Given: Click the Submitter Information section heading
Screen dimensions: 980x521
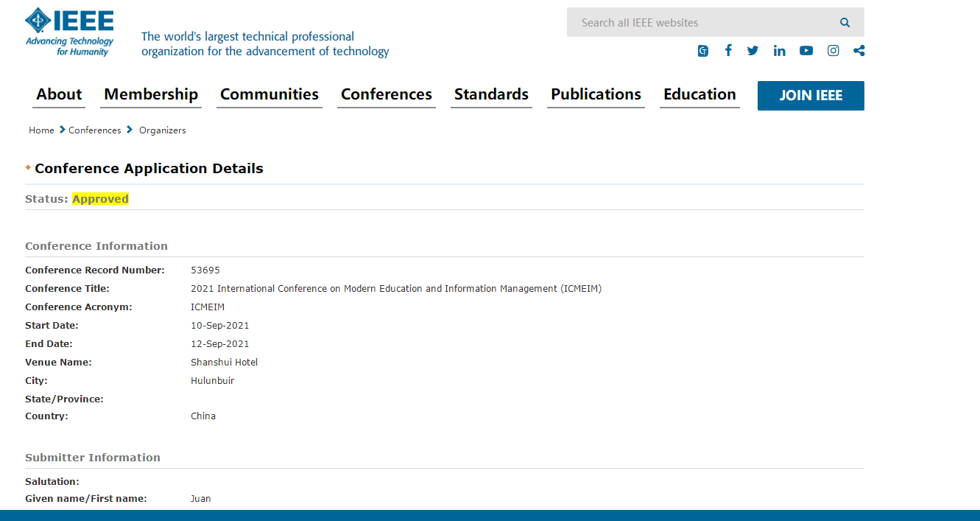Looking at the screenshot, I should pos(93,458).
